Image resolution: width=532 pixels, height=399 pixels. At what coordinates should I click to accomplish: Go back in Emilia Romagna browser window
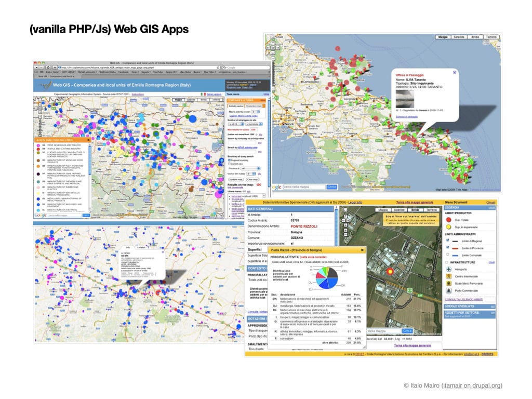(x=37, y=68)
